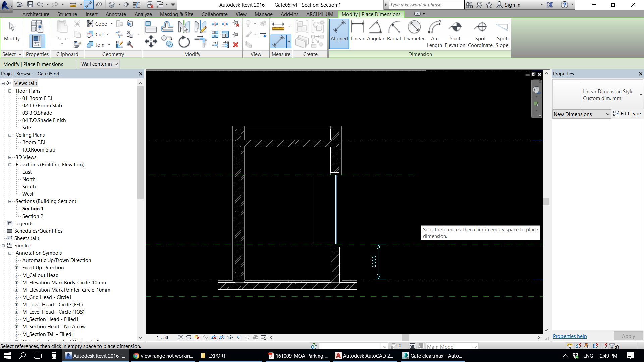The image size is (644, 362).
Task: Open the Properties help link
Action: click(570, 336)
